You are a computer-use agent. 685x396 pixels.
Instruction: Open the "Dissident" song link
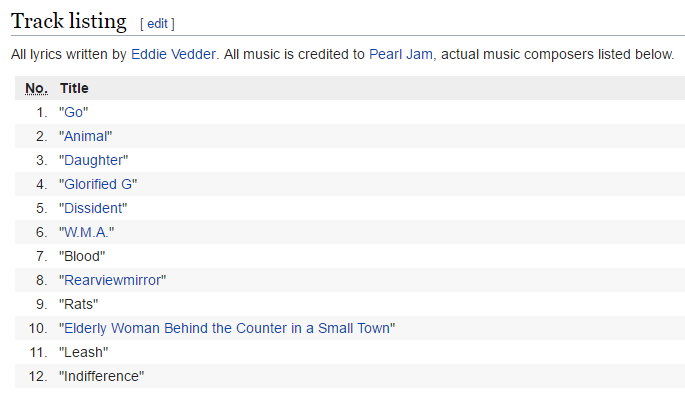93,208
